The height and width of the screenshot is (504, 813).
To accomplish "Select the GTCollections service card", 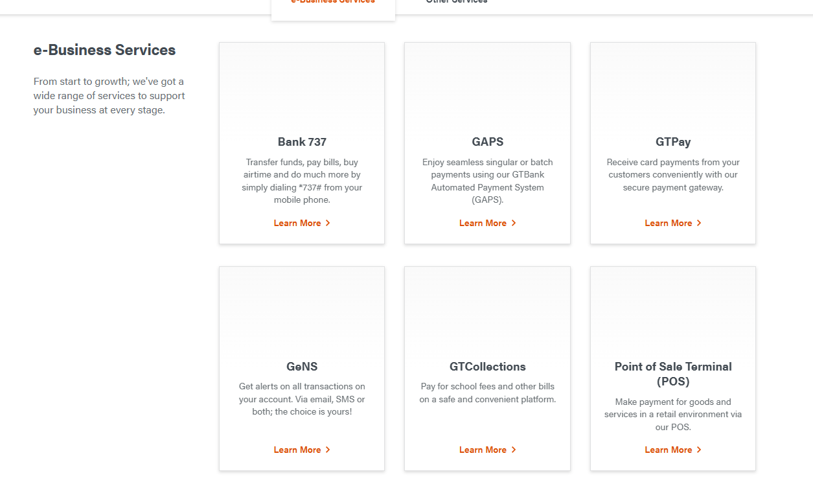I will tap(487, 368).
